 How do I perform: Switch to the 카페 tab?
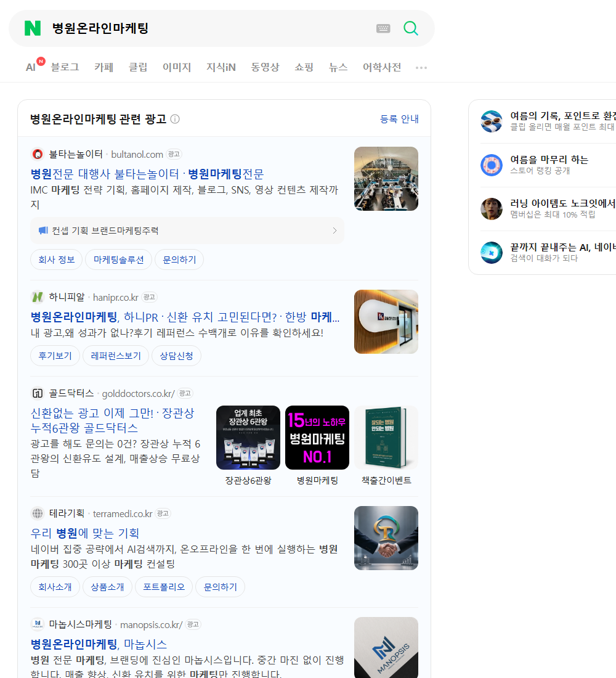point(103,67)
